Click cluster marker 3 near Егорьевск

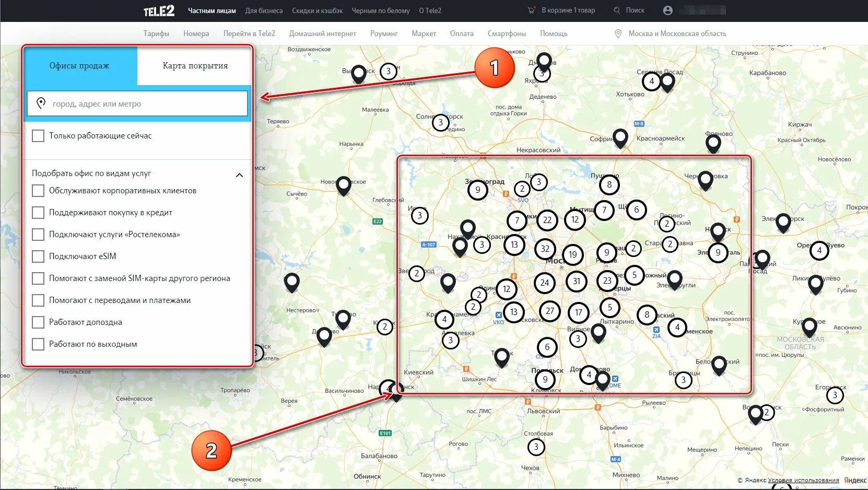click(x=835, y=395)
